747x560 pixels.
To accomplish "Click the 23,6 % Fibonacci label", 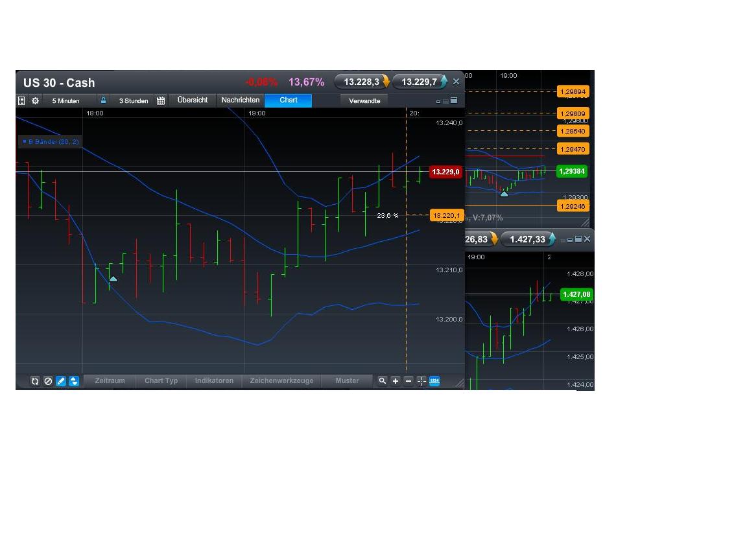I will [388, 216].
